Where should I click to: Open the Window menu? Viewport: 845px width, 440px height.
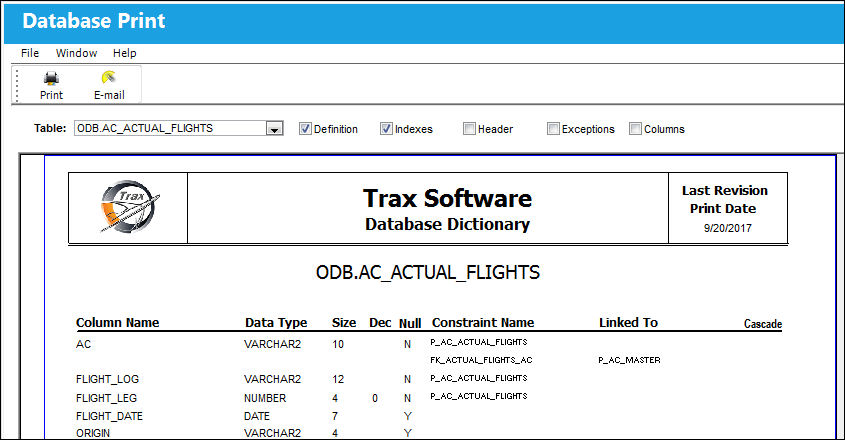(77, 53)
